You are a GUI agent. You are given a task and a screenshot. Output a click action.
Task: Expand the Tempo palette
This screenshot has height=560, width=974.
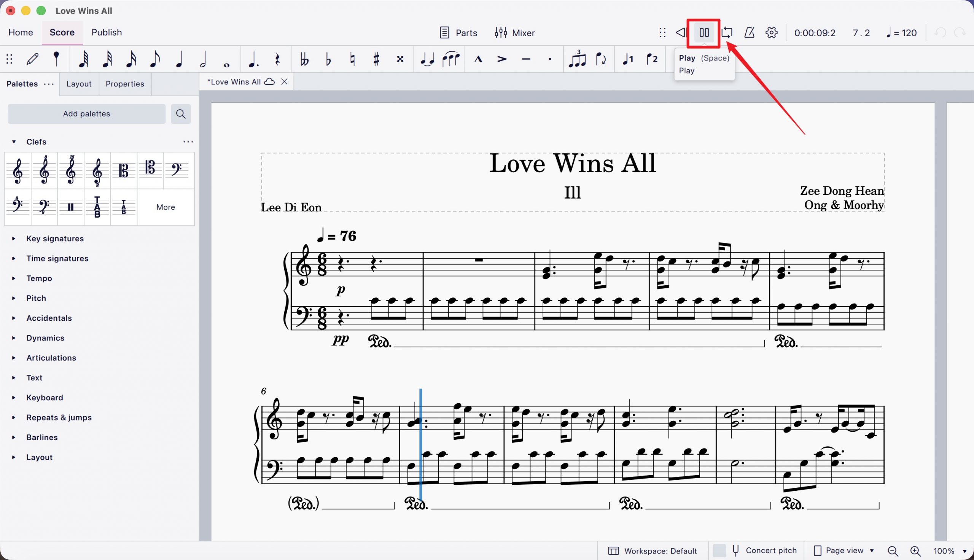click(x=14, y=278)
